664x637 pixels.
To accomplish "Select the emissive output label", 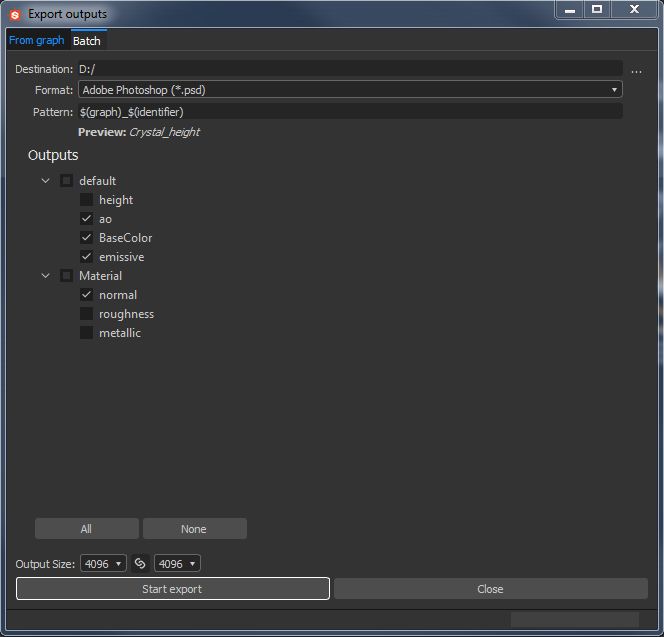I will (x=122, y=257).
